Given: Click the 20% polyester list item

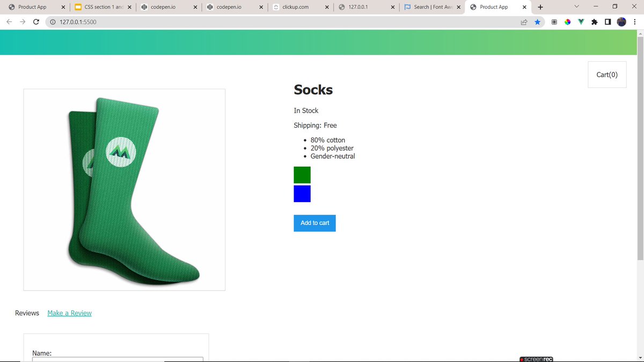Looking at the screenshot, I should [332, 148].
